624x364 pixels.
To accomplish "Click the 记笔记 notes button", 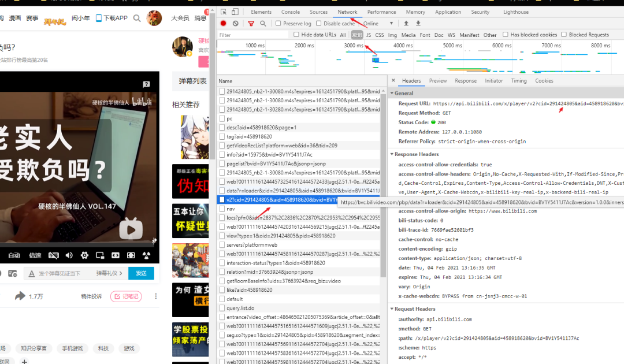I will [x=126, y=296].
